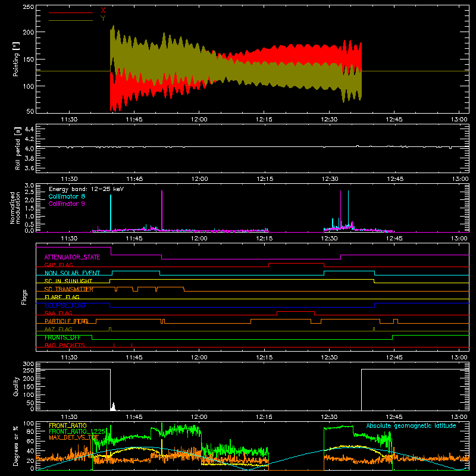Click the green FRONTS_OFF label
This screenshot has height=476, width=476.
62,337
